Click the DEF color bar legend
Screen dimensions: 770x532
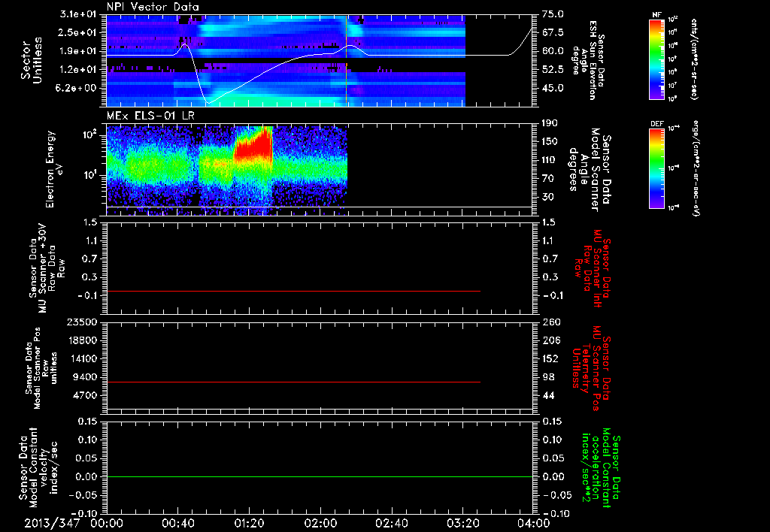point(657,168)
